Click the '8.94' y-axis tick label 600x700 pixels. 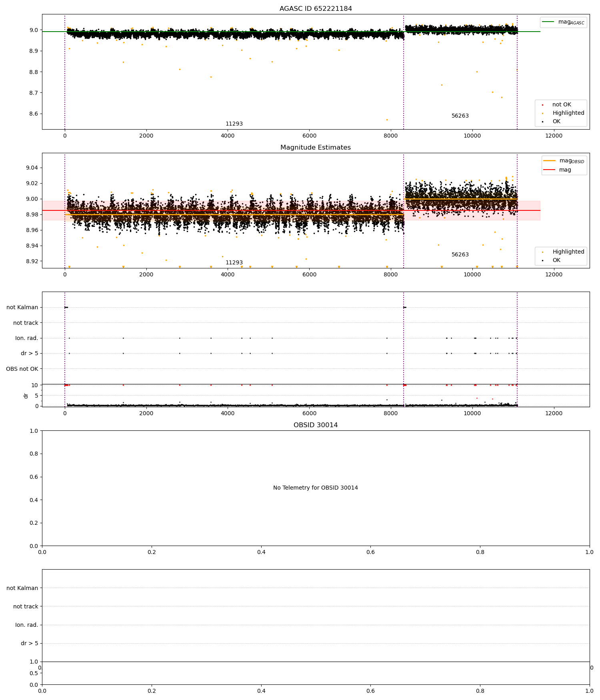32,246
